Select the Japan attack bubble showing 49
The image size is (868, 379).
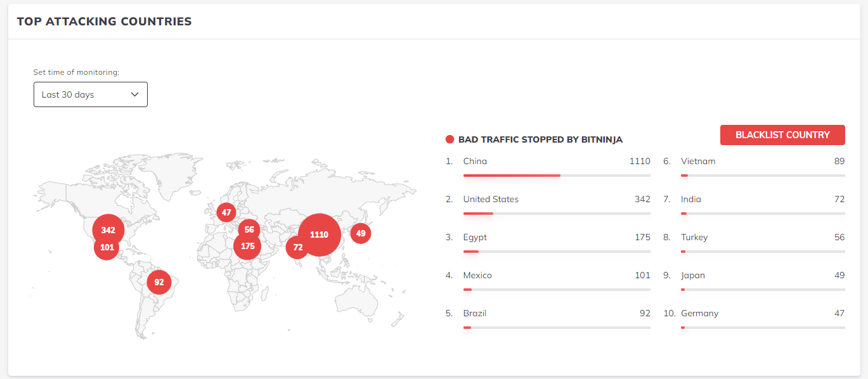[x=360, y=233]
